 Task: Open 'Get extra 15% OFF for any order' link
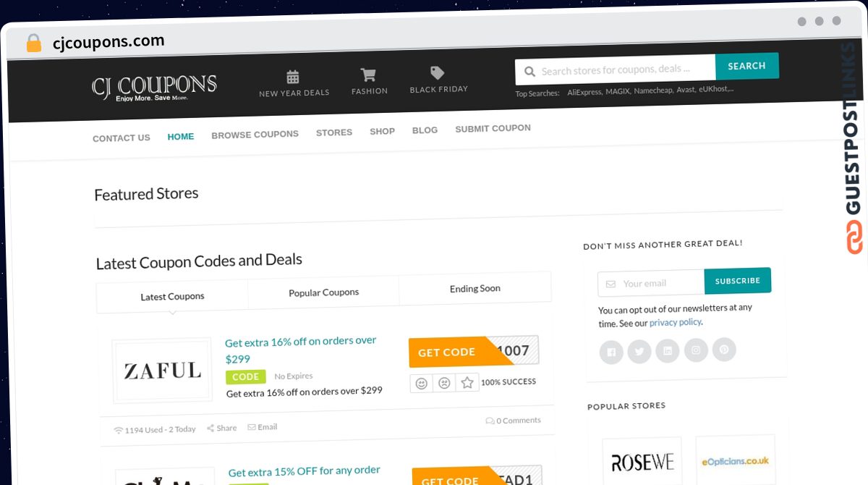point(304,471)
